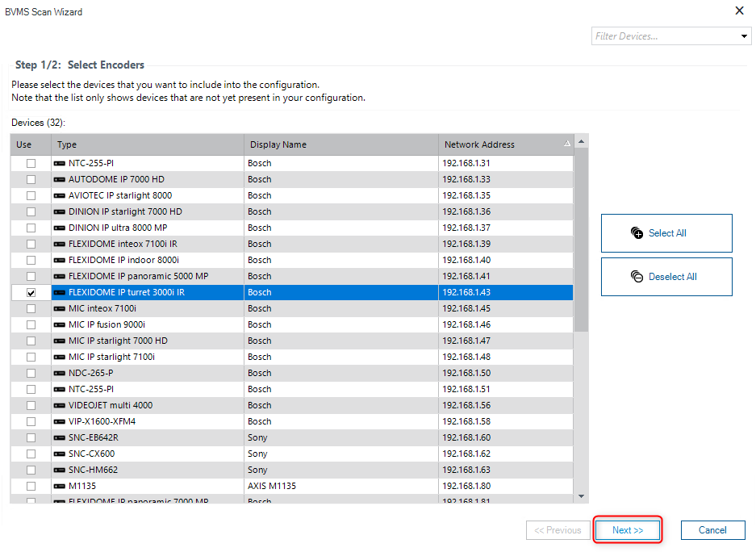The image size is (756, 552).
Task: Enable the checkbox for DINION IP ultra 8000 MP
Action: point(31,228)
